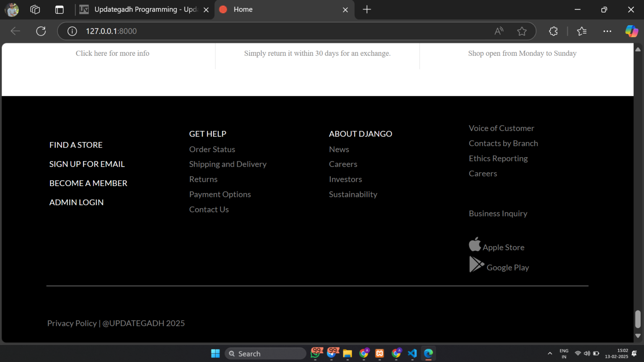The height and width of the screenshot is (362, 644).
Task: Click the Apple Store icon
Action: click(475, 244)
